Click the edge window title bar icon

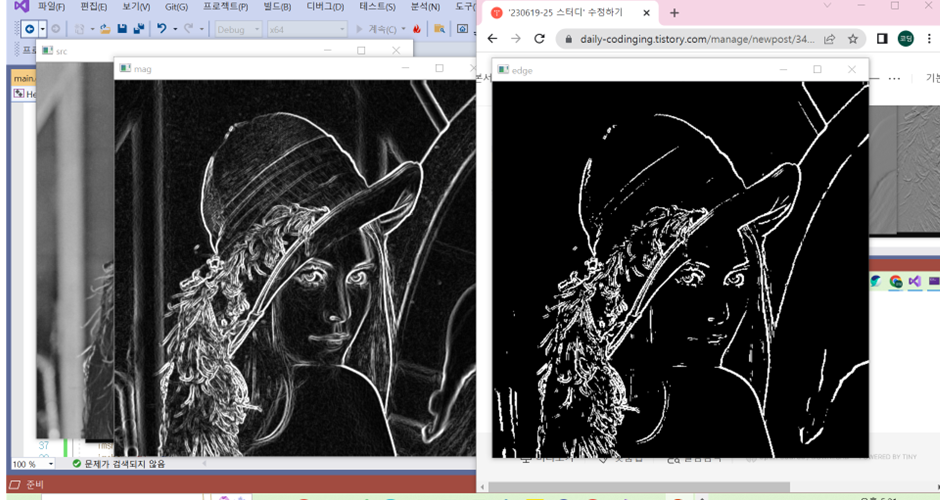pos(504,70)
